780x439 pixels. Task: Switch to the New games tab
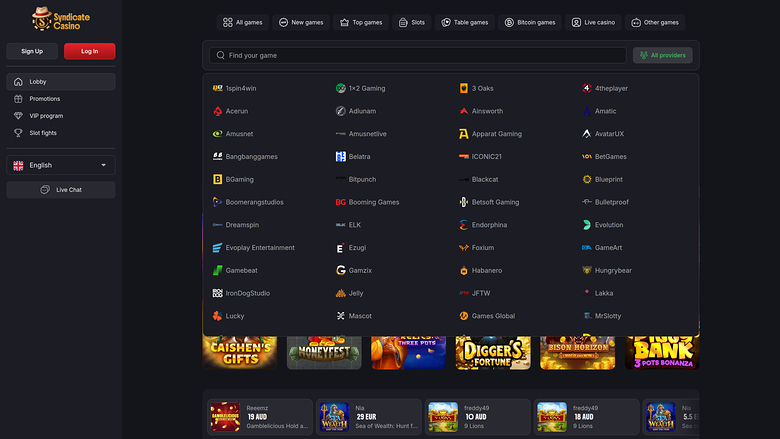301,22
